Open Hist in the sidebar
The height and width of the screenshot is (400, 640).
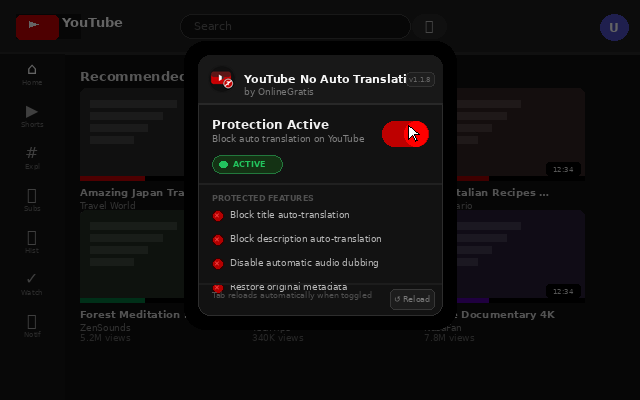pos(32,243)
